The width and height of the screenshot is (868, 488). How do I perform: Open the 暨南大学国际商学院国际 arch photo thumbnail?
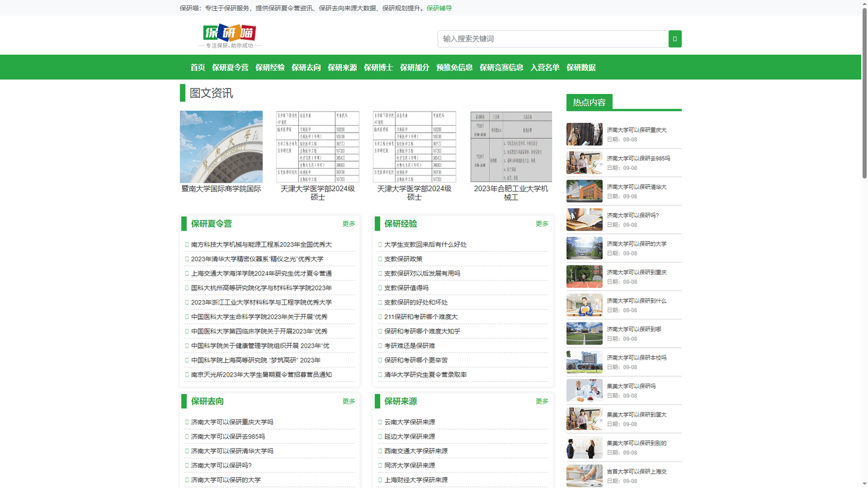221,146
